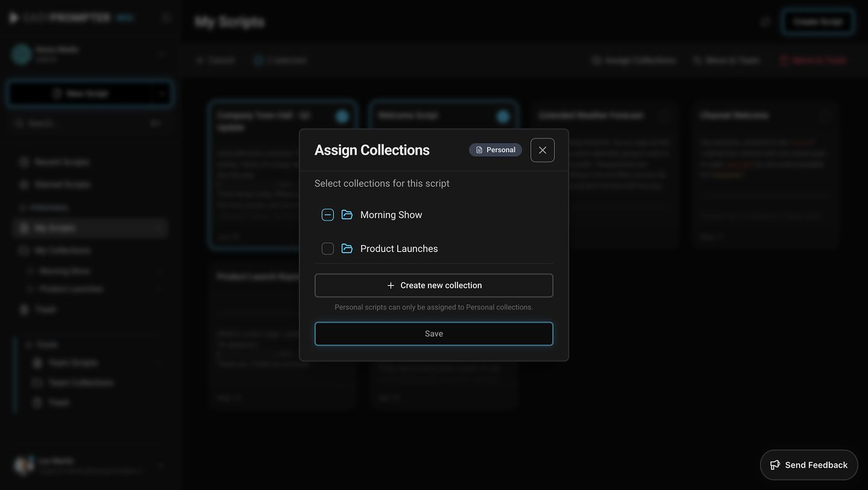Click the 'Select collections for this script' text

coord(382,183)
